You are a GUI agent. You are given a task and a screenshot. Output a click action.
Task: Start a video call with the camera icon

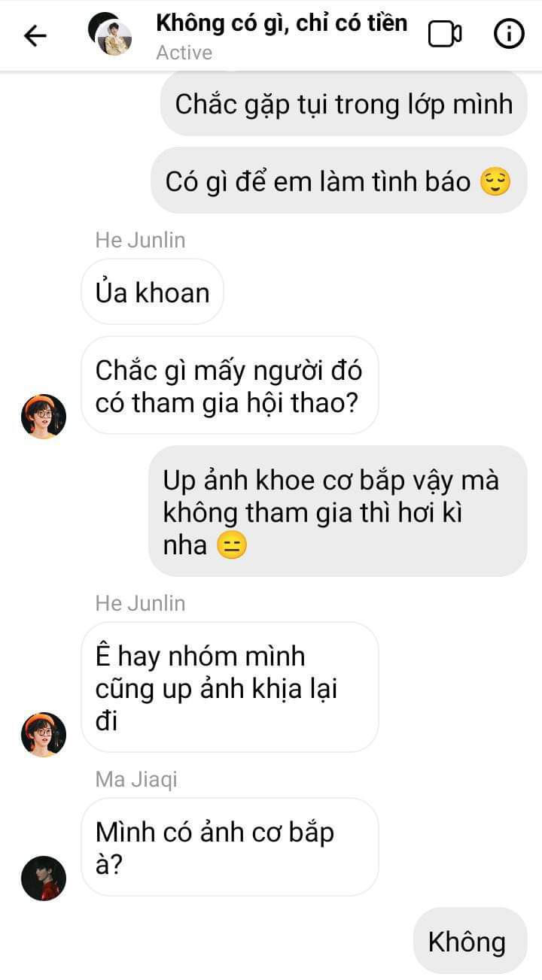445,34
